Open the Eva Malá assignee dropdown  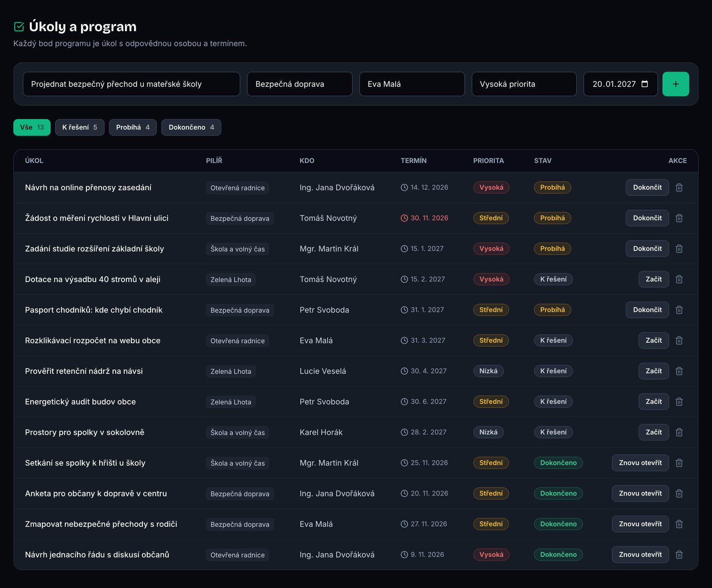pyautogui.click(x=412, y=84)
